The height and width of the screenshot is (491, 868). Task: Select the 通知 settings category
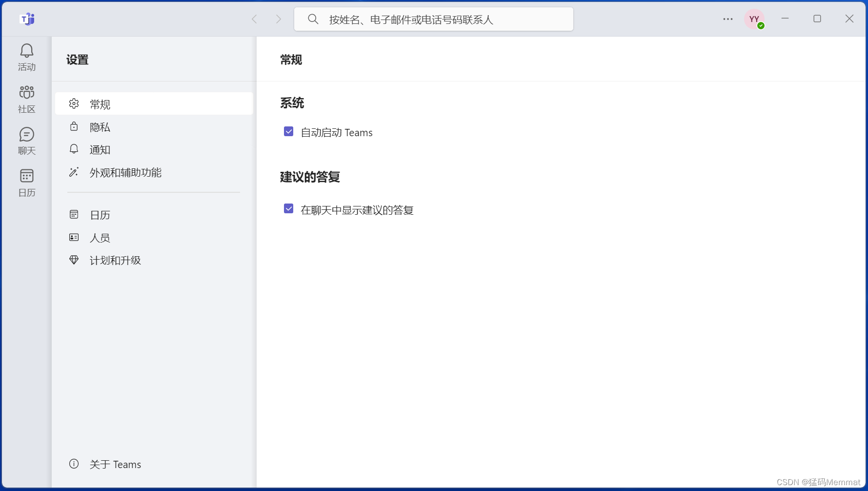point(154,149)
